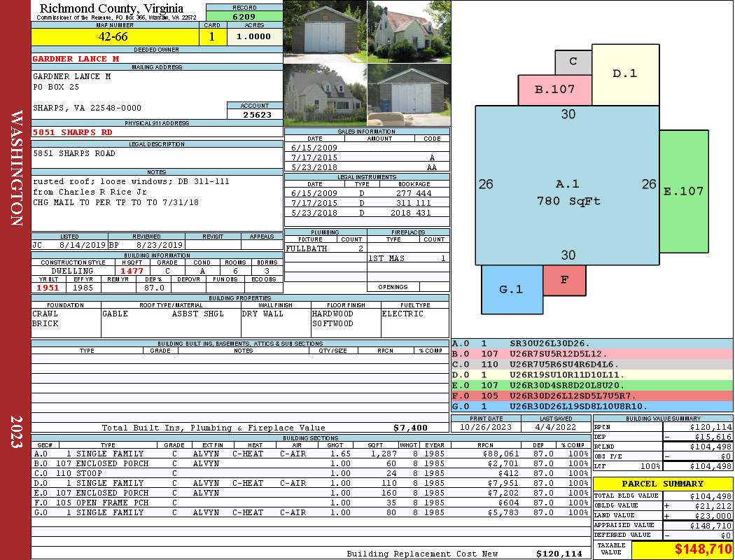Click building section row C.0 STOOP
Viewport: 735px width, 560px height.
(311, 473)
